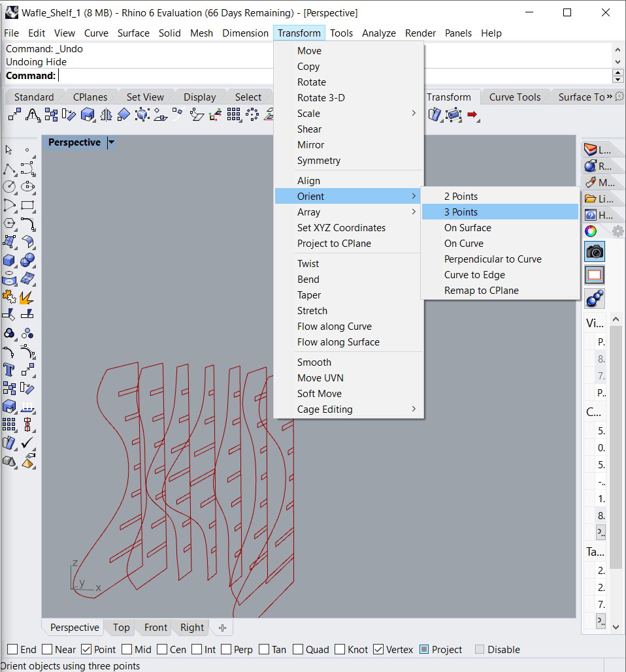Toggle the Mid object snap checkbox
The image size is (626, 672).
[x=126, y=650]
